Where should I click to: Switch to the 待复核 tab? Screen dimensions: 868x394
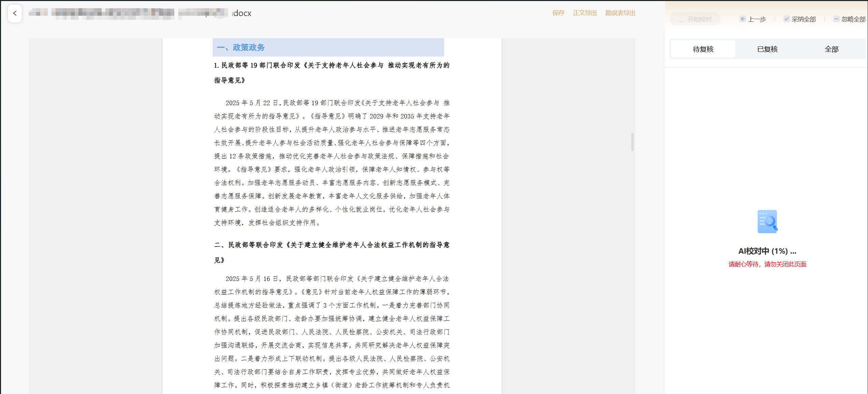coord(703,49)
